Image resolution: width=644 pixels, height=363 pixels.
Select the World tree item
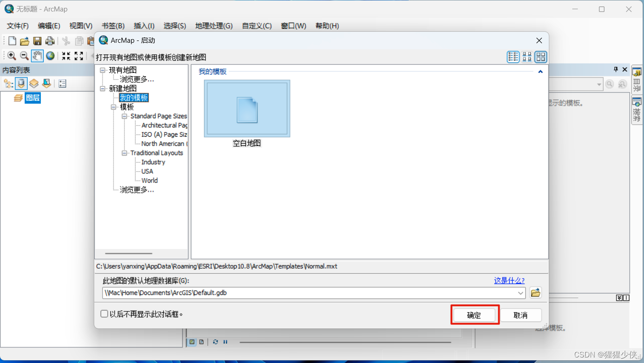[x=149, y=181]
